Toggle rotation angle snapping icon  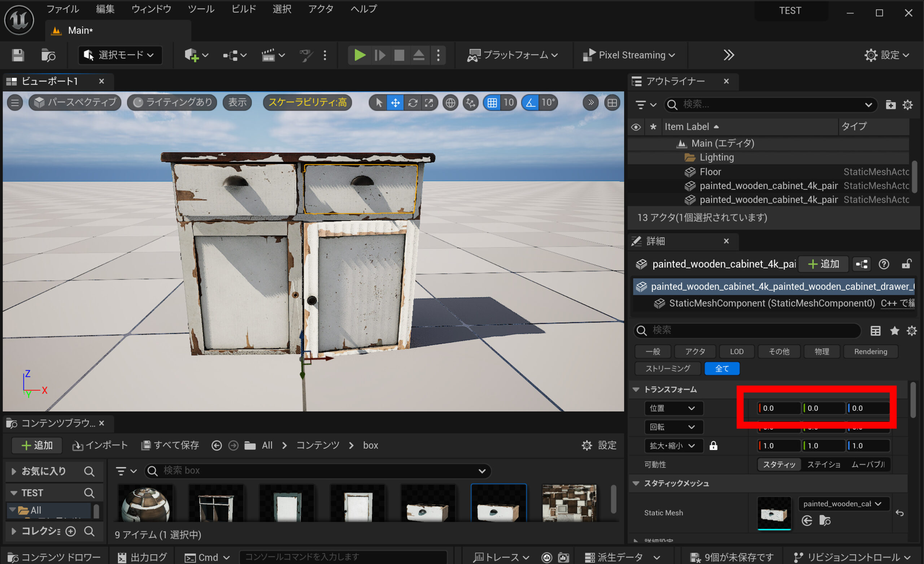[530, 103]
